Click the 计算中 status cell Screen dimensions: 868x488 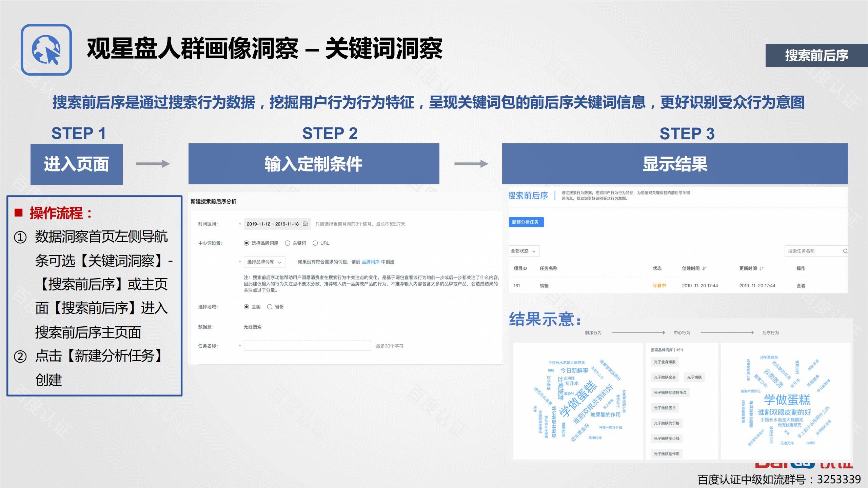pos(659,286)
